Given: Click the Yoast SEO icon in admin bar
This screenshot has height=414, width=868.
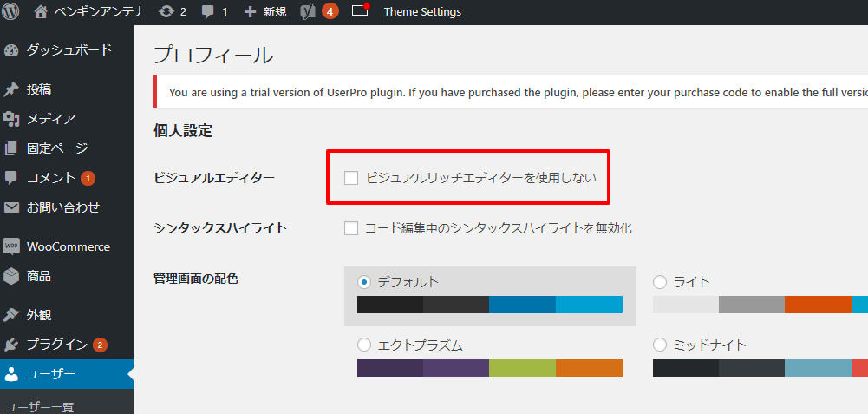Looking at the screenshot, I should 308,12.
